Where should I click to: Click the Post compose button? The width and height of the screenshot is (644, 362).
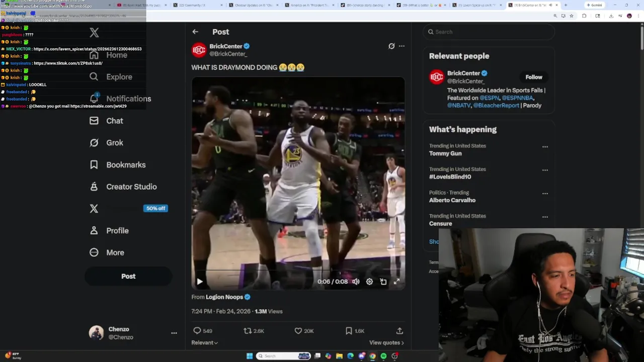(x=128, y=276)
